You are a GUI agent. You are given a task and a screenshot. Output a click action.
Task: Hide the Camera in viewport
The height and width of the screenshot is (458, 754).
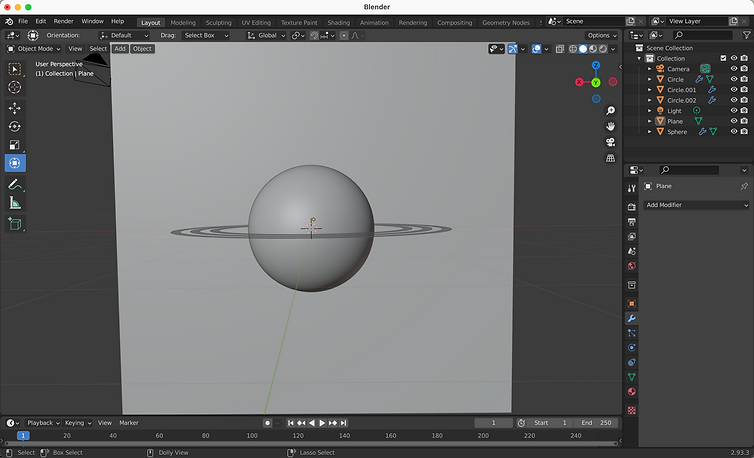click(x=734, y=69)
